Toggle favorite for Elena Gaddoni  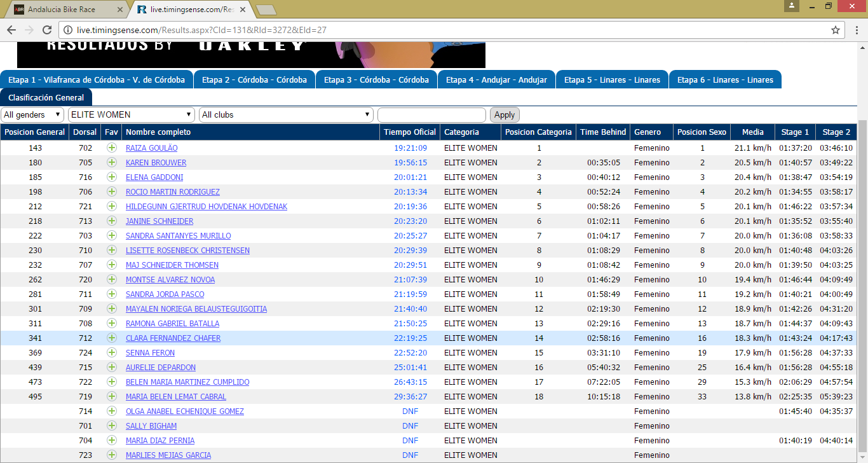coord(112,177)
